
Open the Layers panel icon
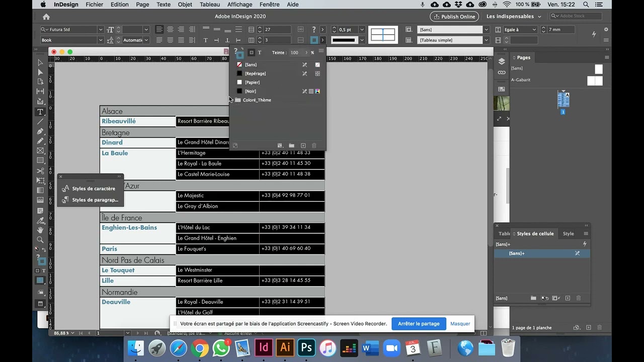502,61
